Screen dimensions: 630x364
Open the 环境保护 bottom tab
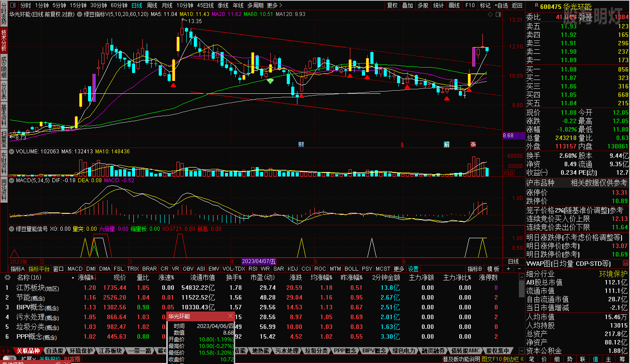click(81, 351)
